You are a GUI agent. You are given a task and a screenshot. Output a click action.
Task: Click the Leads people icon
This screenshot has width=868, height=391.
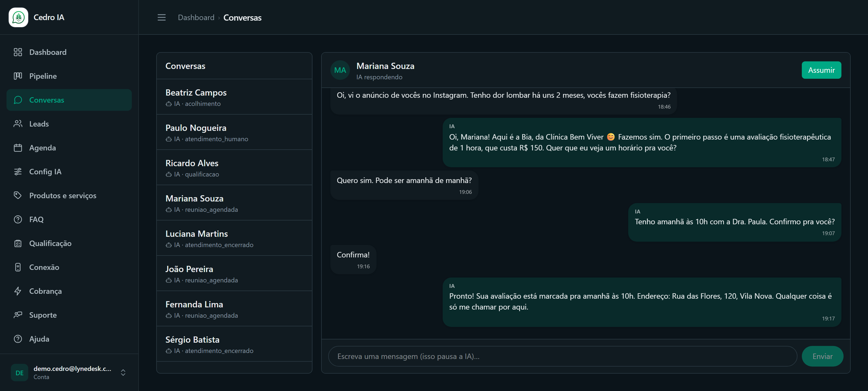(18, 124)
